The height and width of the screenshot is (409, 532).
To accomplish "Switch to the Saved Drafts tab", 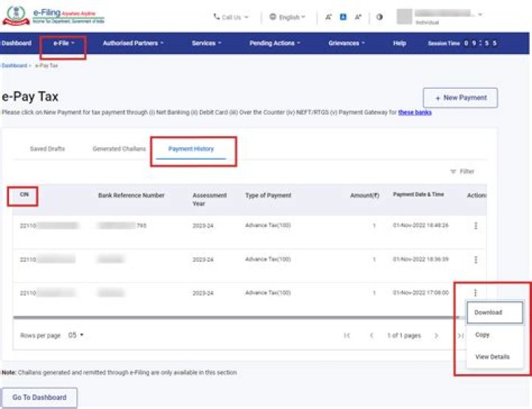I will click(x=47, y=149).
